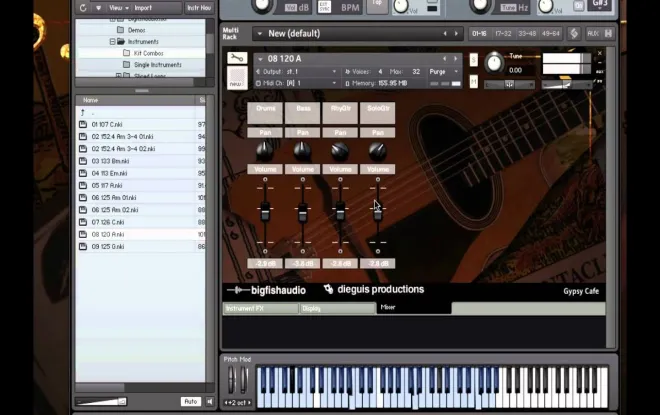Show rack page 17-32

pos(503,34)
